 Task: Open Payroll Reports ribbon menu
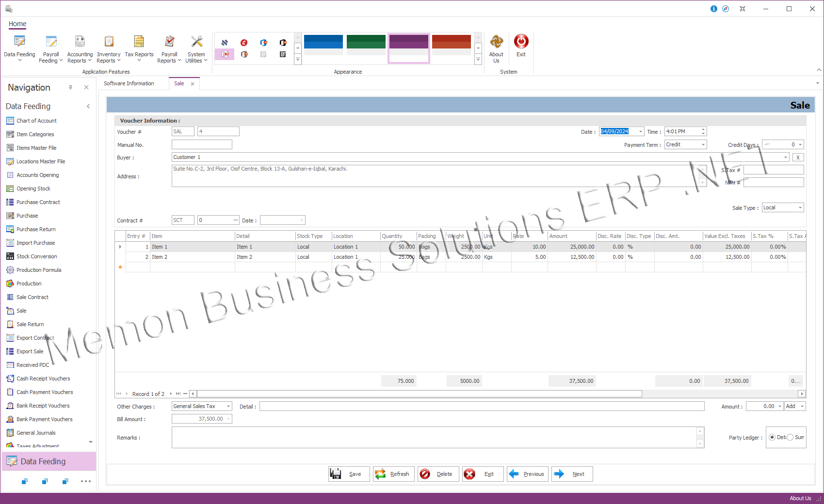[x=169, y=48]
